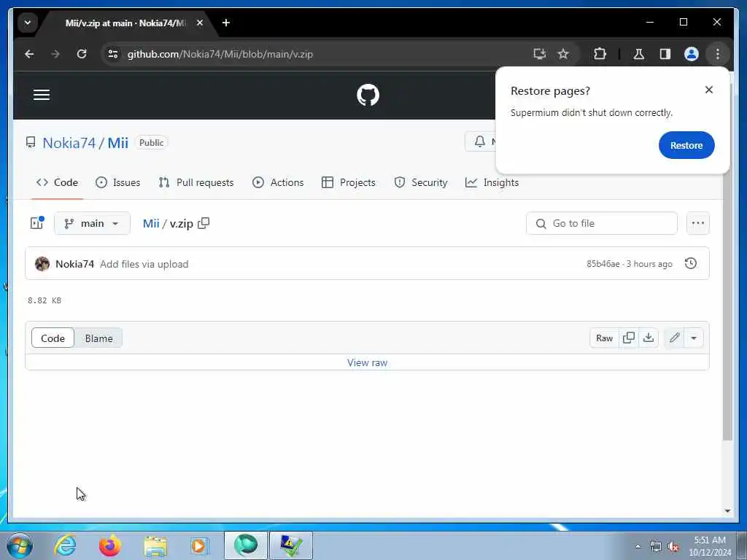The width and height of the screenshot is (747, 560).
Task: Expand the file tree sidebar icon
Action: 36,223
